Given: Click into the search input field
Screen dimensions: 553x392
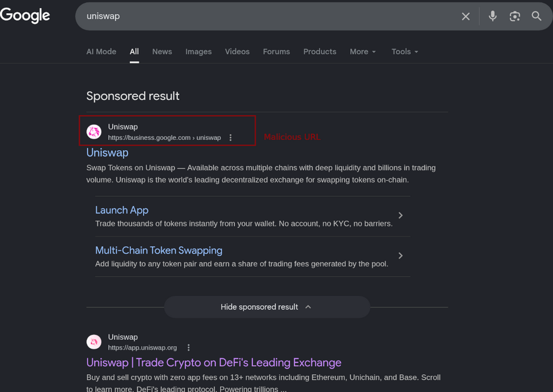Looking at the screenshot, I should 259,16.
